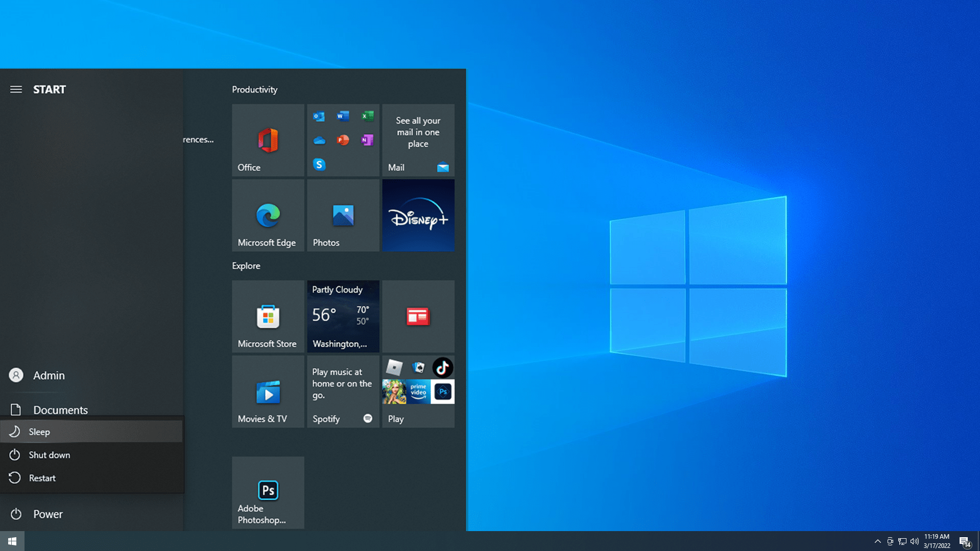Open the Disney+ tile
Screen dimensions: 980x551
[x=418, y=215]
